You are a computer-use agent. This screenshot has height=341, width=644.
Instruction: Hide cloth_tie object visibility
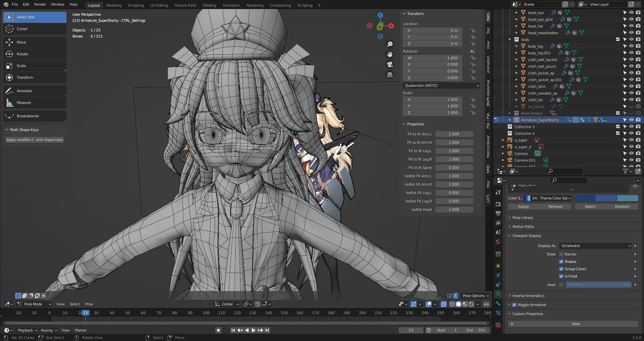tap(631, 100)
